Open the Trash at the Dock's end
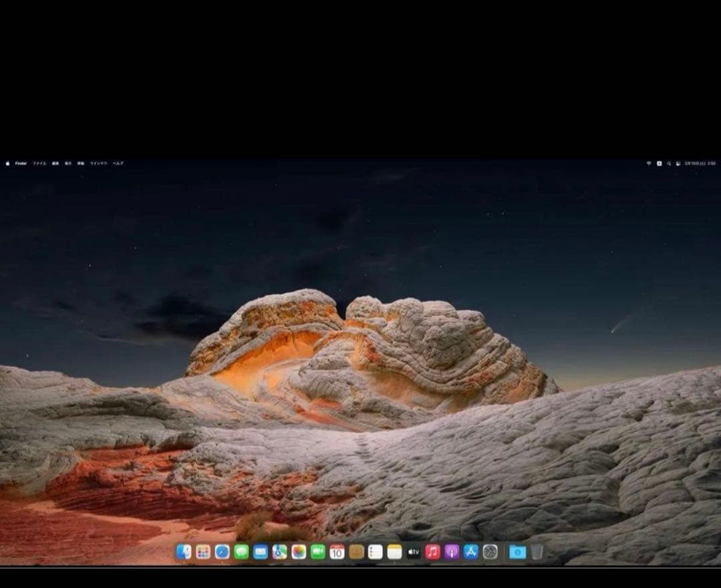721x588 pixels. pos(537,553)
